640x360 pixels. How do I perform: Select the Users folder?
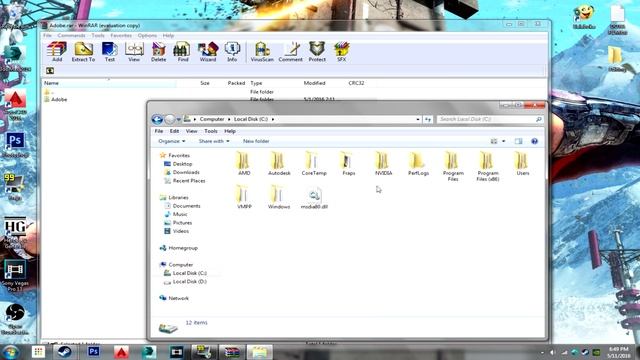tap(522, 164)
